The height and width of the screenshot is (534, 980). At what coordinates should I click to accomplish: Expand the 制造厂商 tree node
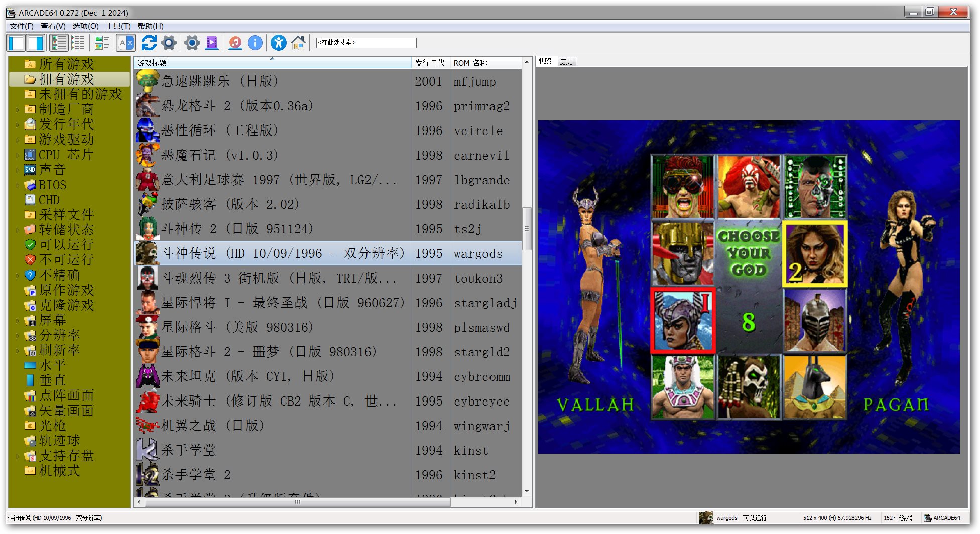tap(18, 109)
